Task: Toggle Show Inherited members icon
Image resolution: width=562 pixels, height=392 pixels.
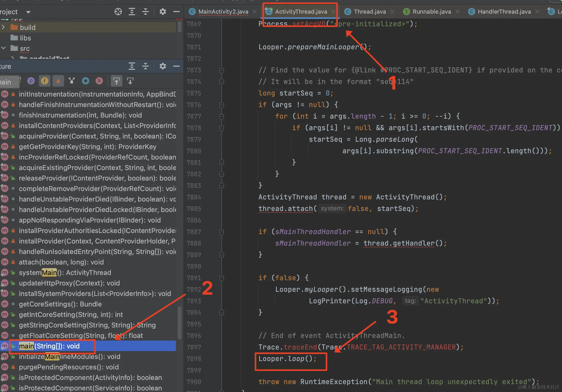Action: [x=72, y=81]
